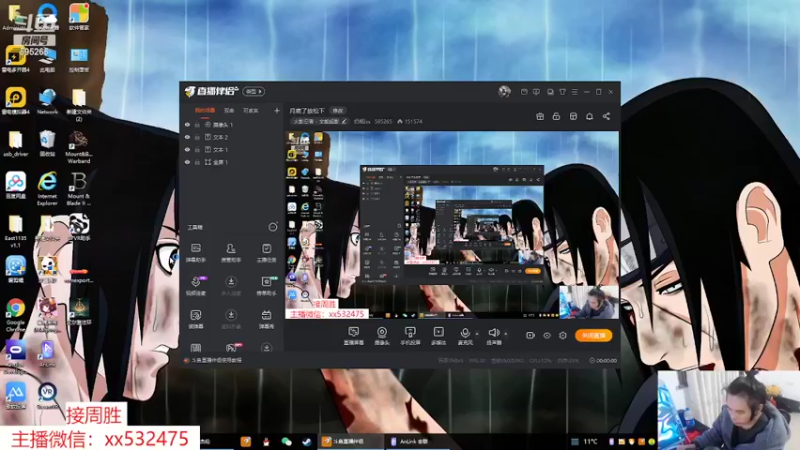Image resolution: width=800 pixels, height=450 pixels.
Task: Open the first tool in the bottom toolbox row
Action: [195, 347]
